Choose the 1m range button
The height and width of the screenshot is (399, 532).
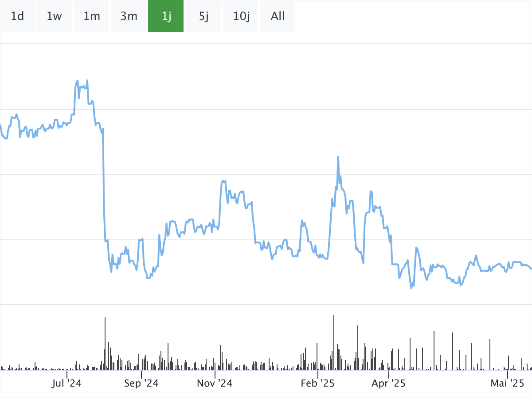tap(92, 16)
